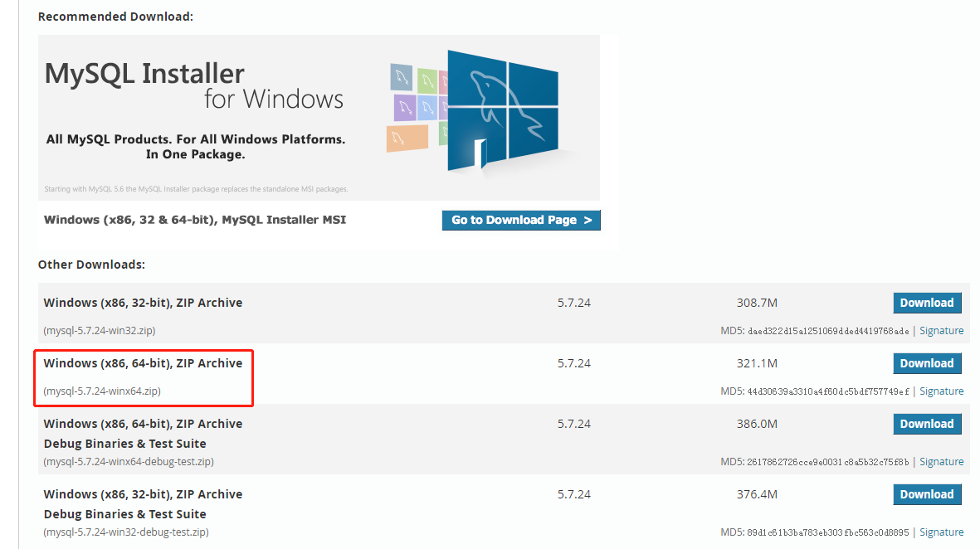Select the text 'Windows (x86, 32 & 64-bit), MySQL Installer MSI'

(x=194, y=220)
